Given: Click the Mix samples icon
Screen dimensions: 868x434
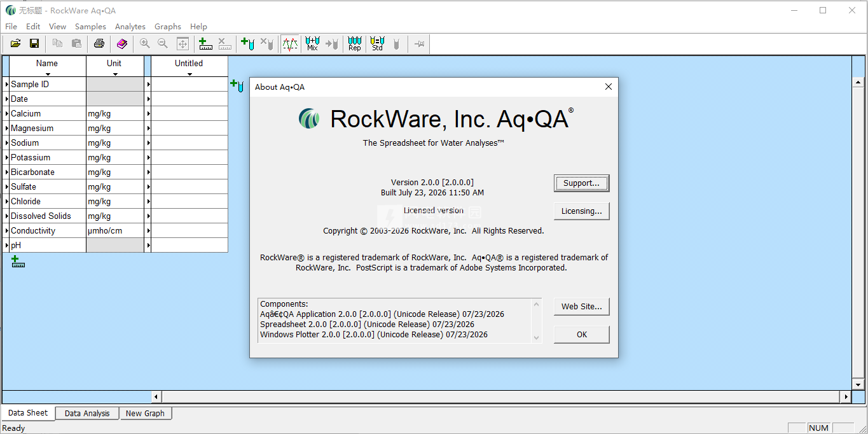Looking at the screenshot, I should point(312,43).
